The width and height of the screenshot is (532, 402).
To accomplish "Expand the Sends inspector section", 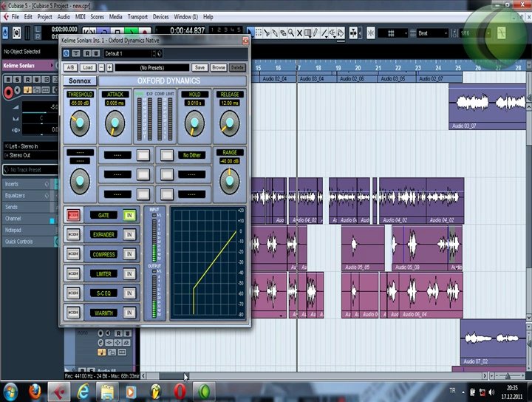I will click(x=30, y=207).
